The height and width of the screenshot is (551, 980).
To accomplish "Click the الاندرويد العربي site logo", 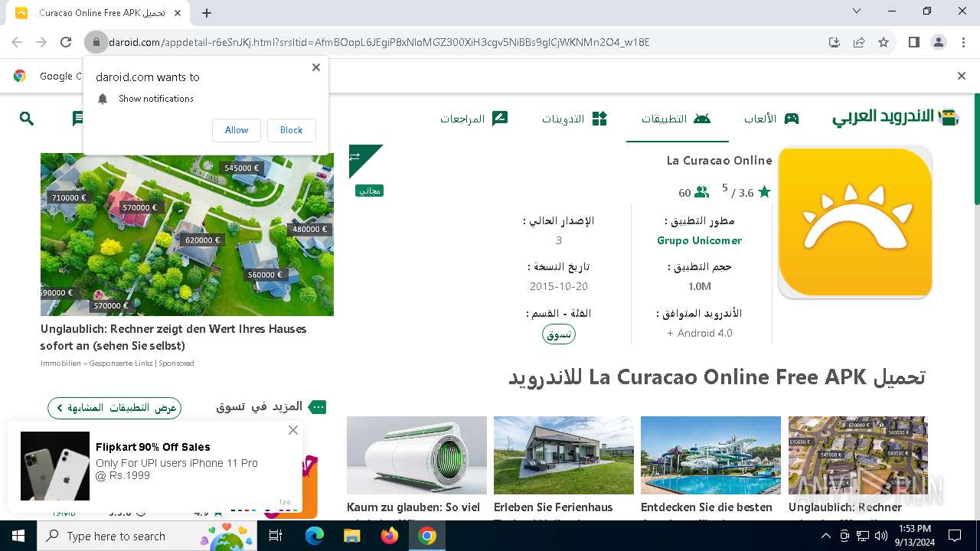I will pyautogui.click(x=896, y=117).
